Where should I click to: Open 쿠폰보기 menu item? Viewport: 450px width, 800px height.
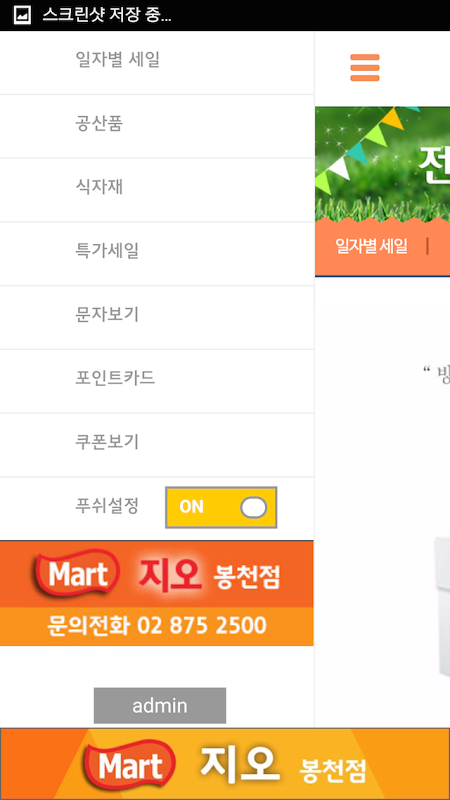(x=157, y=445)
